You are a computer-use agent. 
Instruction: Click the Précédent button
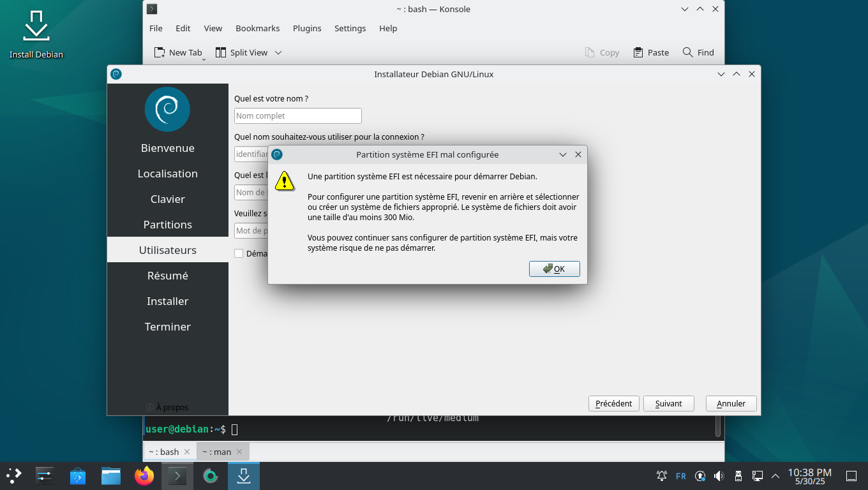coord(613,403)
